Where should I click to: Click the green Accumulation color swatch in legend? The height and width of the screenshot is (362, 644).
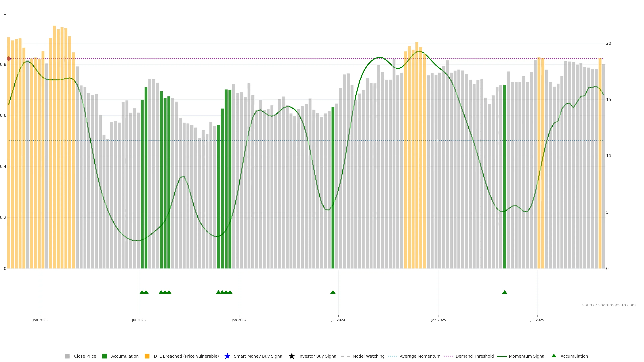[x=104, y=356]
